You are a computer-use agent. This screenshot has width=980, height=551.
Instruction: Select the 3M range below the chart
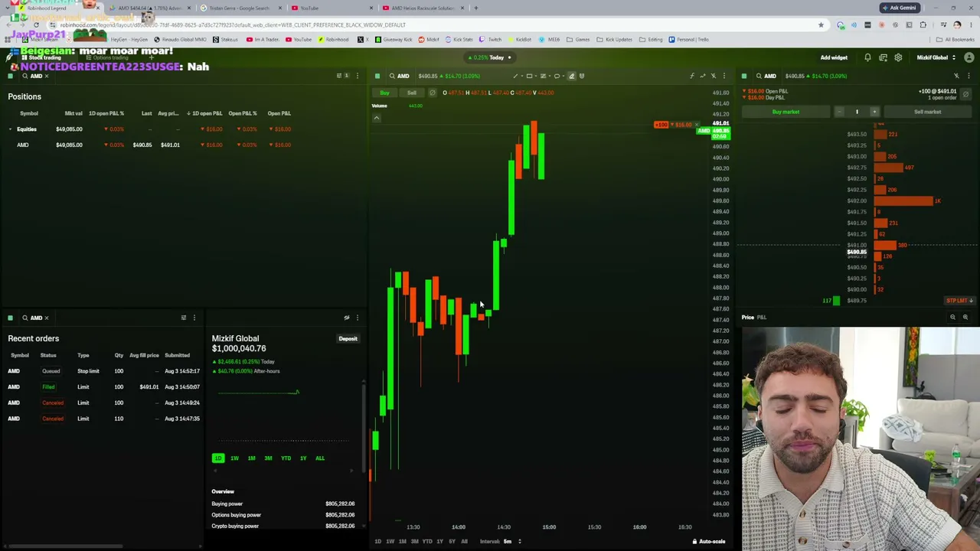(414, 542)
